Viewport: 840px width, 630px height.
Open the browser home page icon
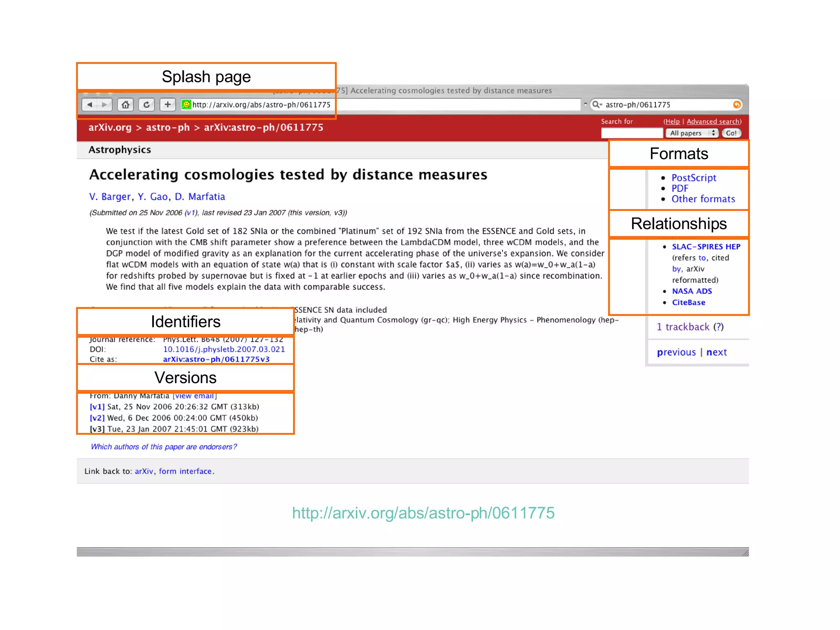[126, 105]
